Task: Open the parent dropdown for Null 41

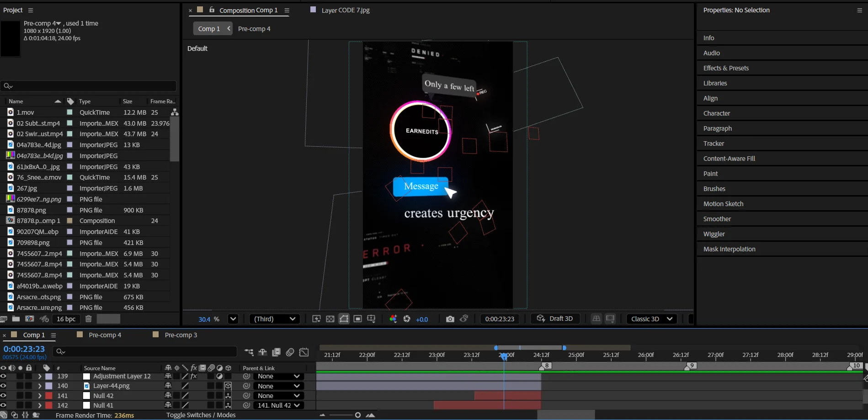Action: [278, 405]
